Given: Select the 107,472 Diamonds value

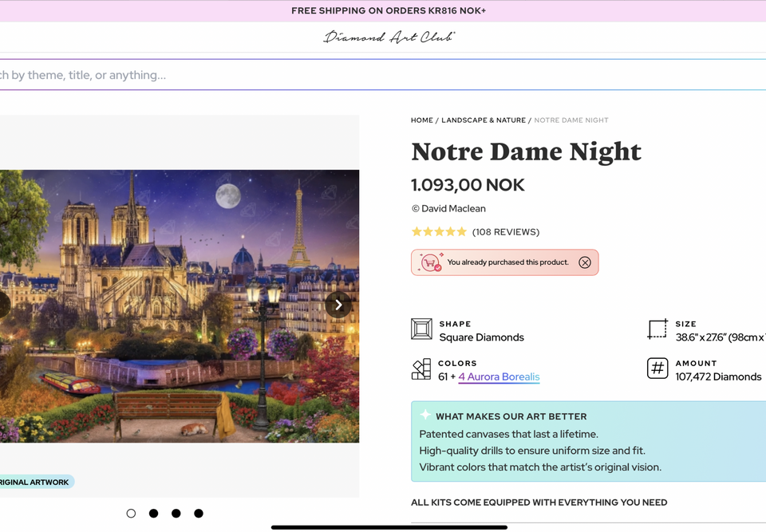Looking at the screenshot, I should tap(718, 376).
